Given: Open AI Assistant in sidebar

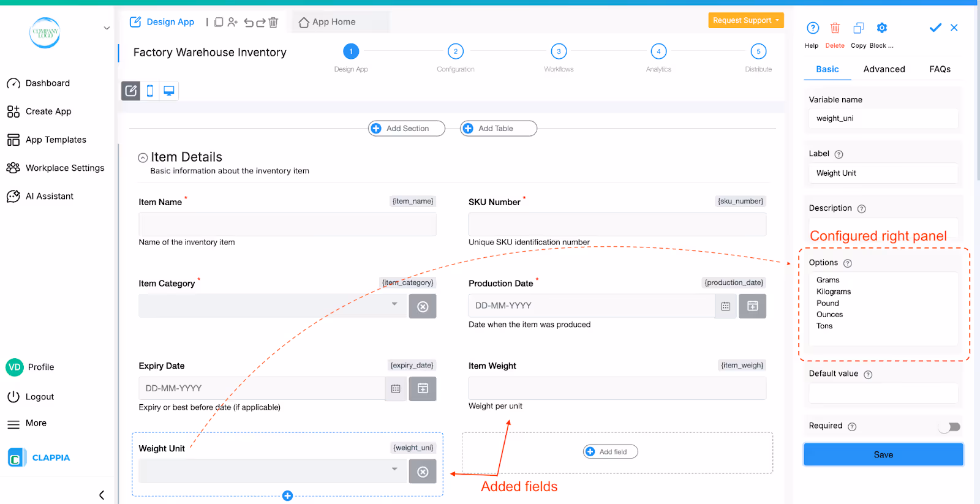Looking at the screenshot, I should 40,197.
